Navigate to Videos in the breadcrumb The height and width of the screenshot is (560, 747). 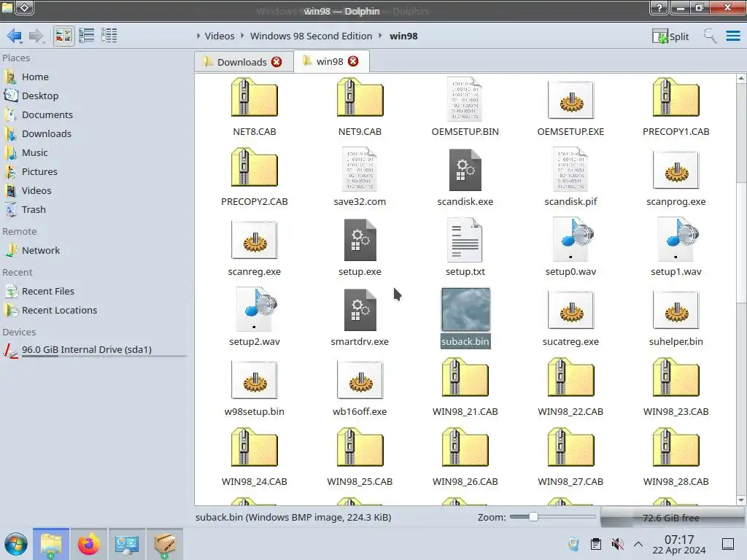click(x=220, y=36)
